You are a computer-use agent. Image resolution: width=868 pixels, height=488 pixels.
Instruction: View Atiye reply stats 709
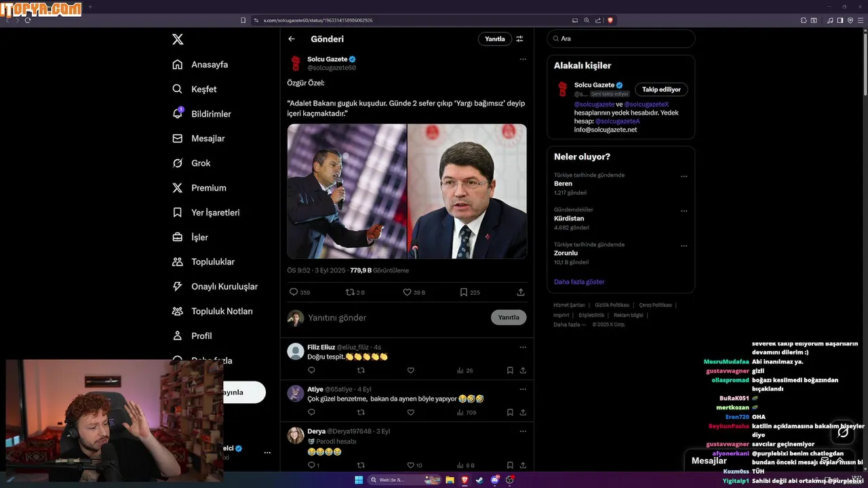point(467,412)
